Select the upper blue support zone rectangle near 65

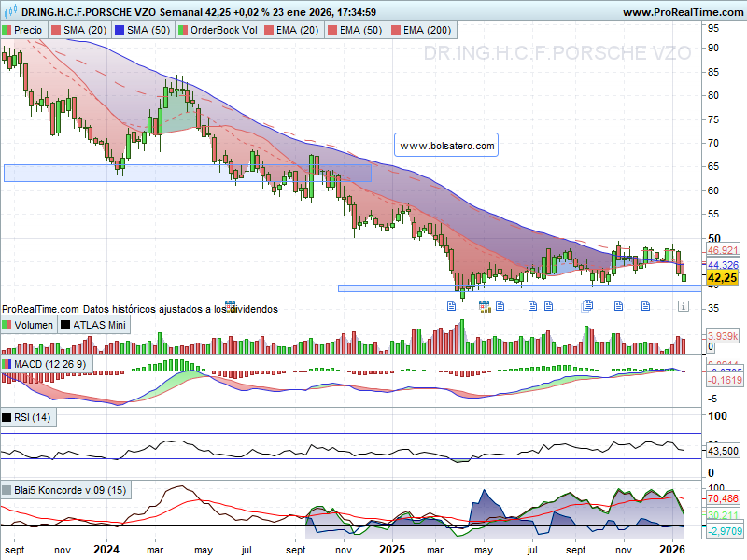(x=188, y=173)
